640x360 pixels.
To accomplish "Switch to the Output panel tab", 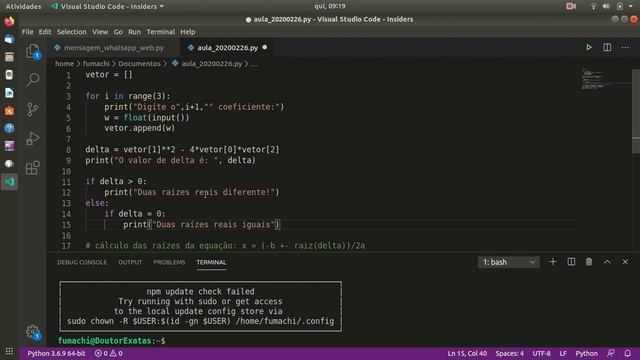I will pos(130,262).
